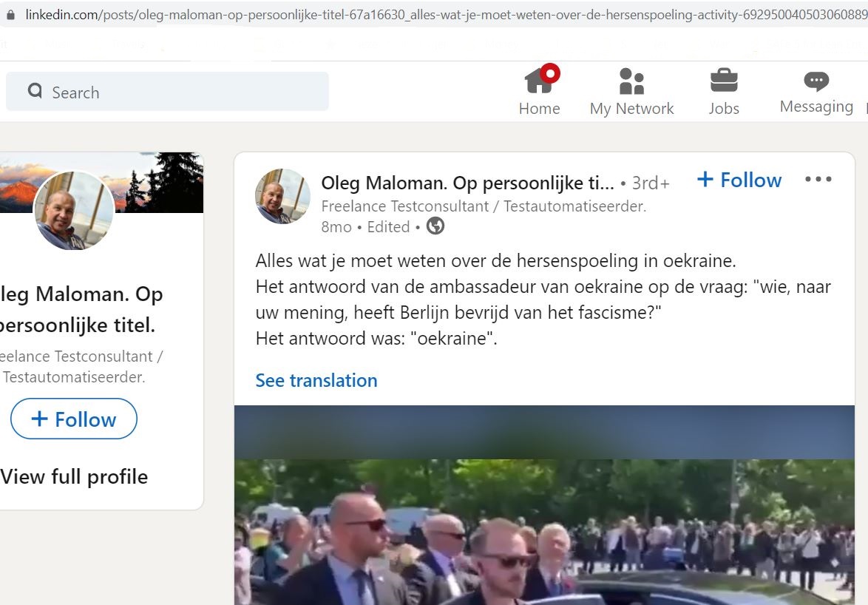The image size is (868, 605).
Task: Click the sidebar profile name heading
Action: (81, 309)
